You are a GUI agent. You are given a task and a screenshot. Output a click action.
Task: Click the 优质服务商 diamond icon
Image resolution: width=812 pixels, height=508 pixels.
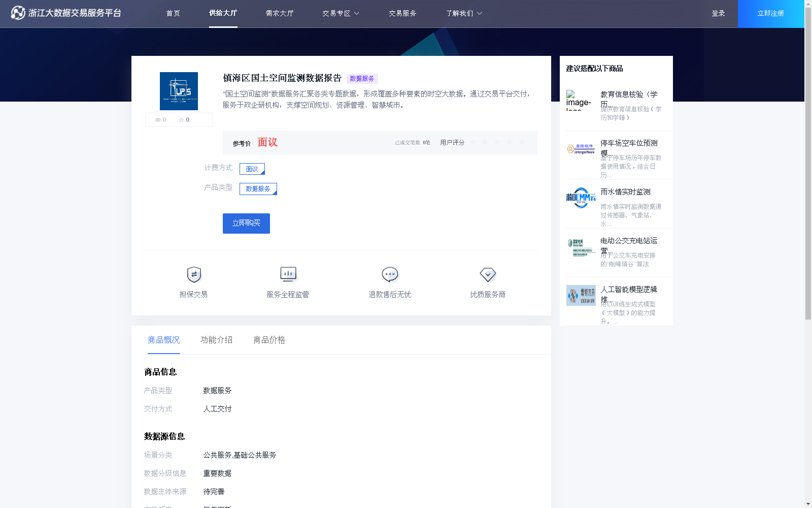488,275
